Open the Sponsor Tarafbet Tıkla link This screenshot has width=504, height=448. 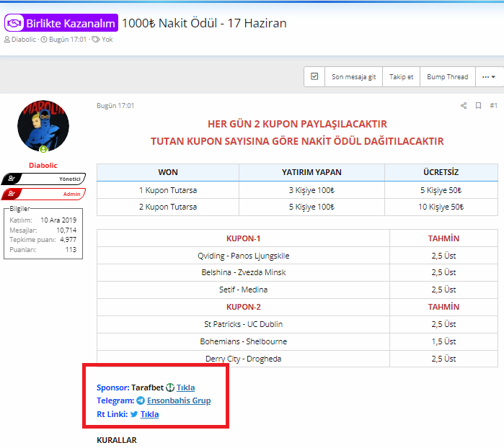(185, 387)
